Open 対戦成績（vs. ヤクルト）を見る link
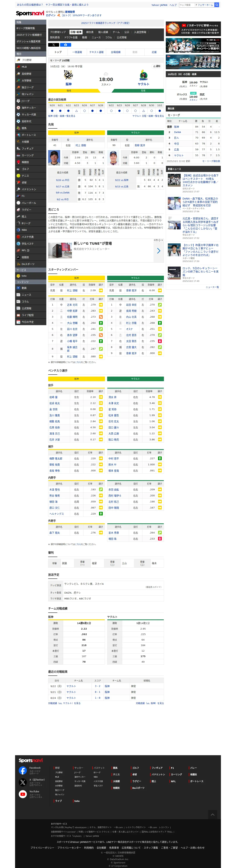 tap(64, 703)
